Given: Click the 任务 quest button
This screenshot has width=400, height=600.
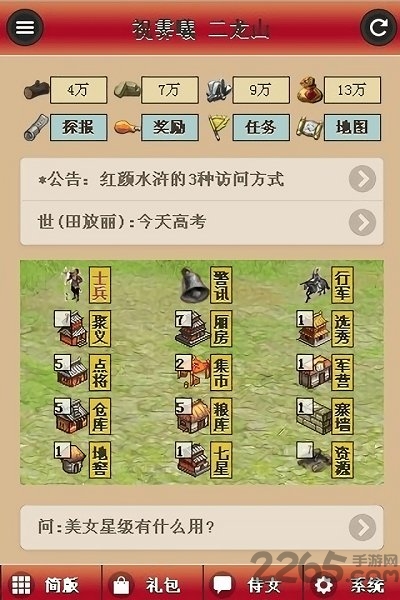Looking at the screenshot, I should pyautogui.click(x=261, y=127).
